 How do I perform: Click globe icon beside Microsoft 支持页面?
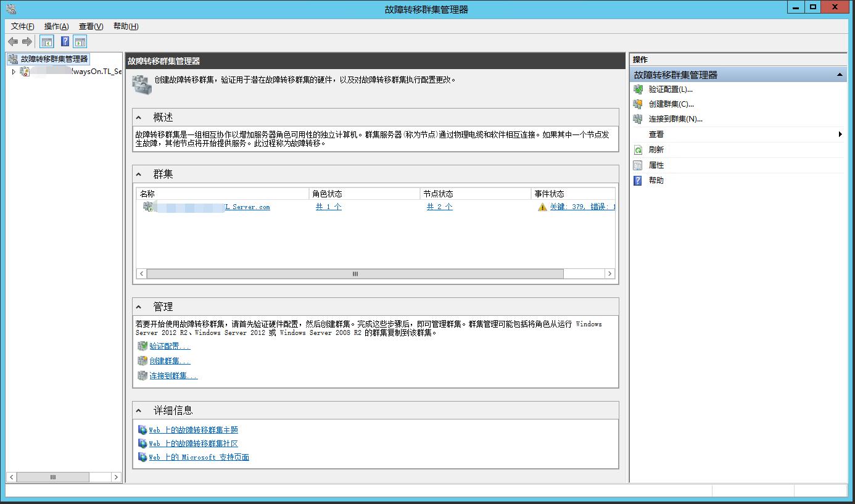[x=142, y=457]
